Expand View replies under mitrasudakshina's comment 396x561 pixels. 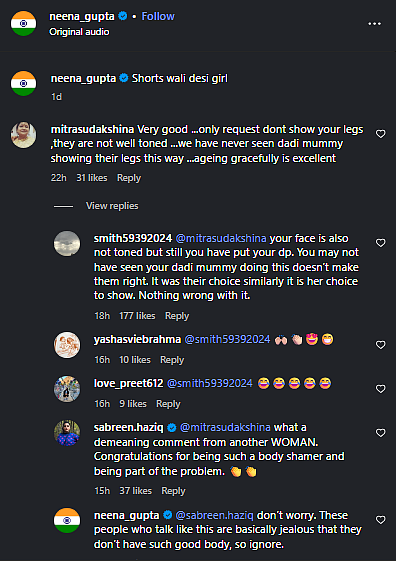coord(112,206)
